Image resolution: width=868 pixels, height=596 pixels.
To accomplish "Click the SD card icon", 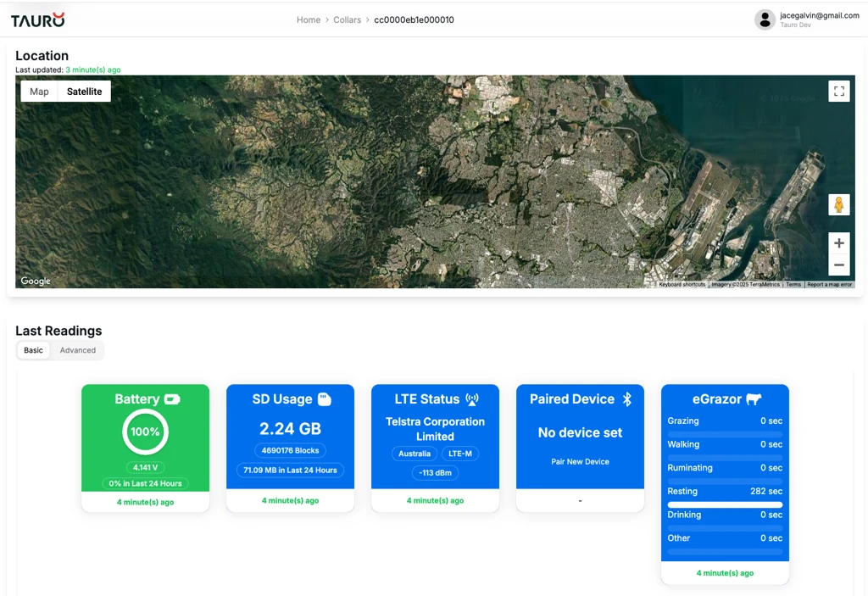I will point(324,399).
